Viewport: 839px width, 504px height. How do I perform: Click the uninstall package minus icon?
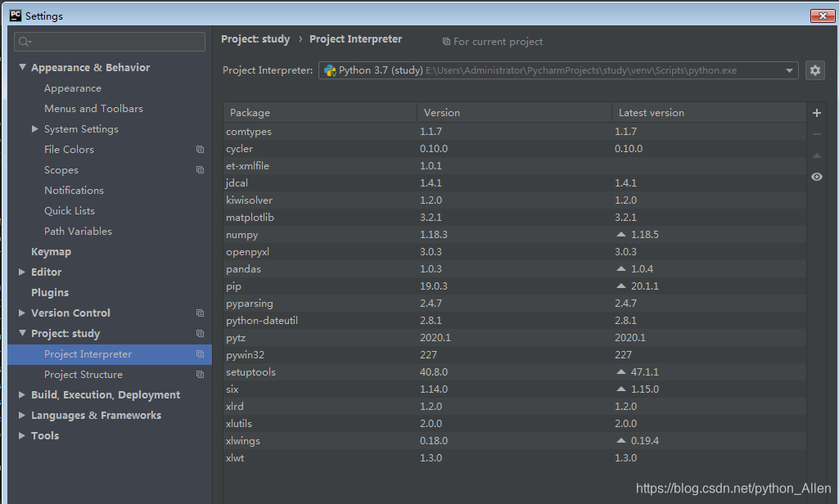click(817, 134)
